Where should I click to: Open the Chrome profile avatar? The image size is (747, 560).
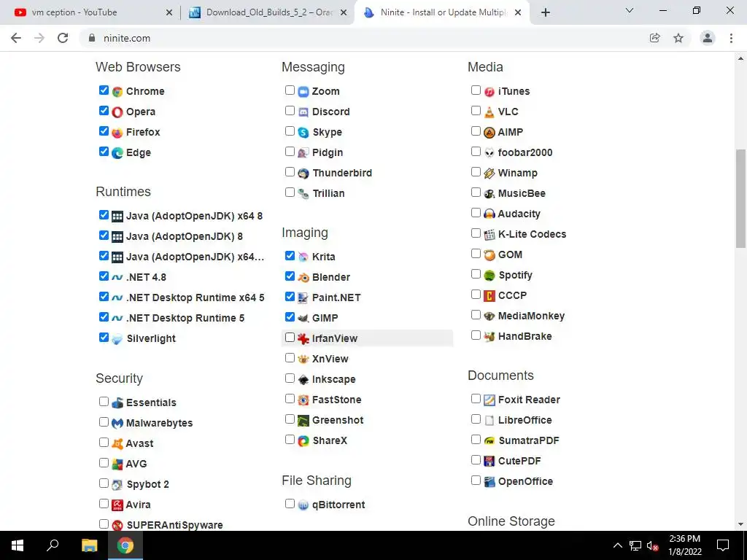pyautogui.click(x=708, y=38)
